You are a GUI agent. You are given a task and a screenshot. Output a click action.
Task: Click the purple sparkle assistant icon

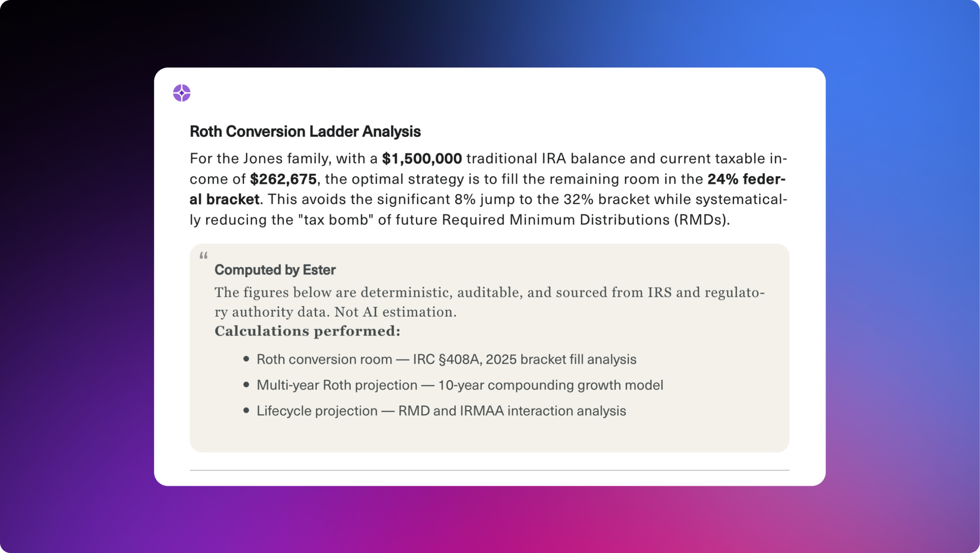(x=181, y=93)
